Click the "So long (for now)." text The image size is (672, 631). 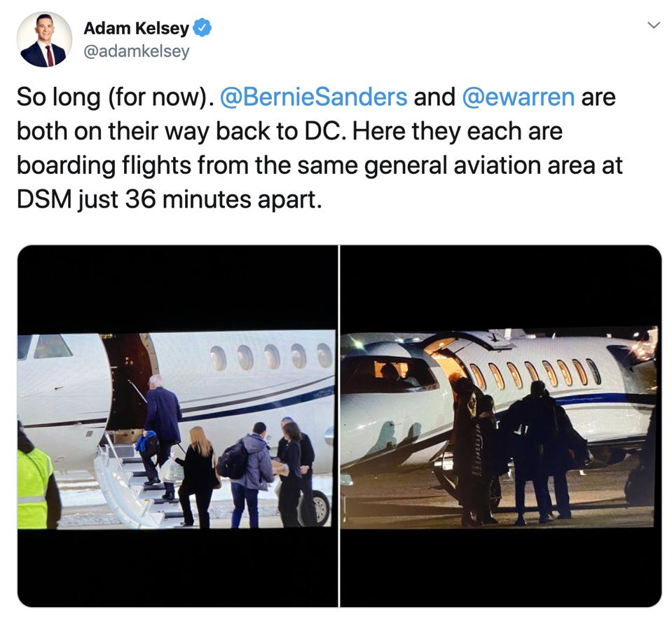(115, 97)
